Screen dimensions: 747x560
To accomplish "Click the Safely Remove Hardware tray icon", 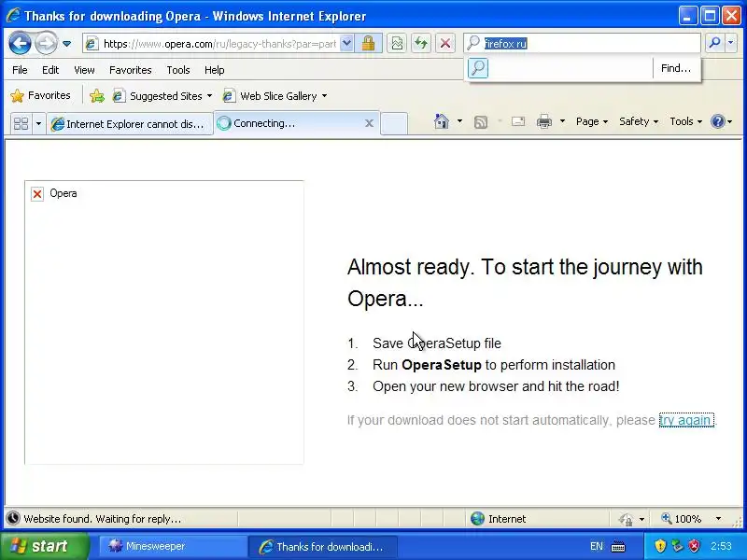I will click(678, 546).
